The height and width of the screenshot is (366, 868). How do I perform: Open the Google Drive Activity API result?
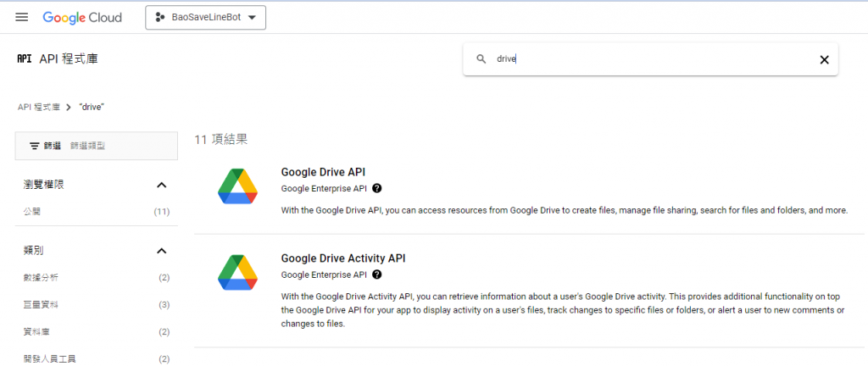[x=343, y=258]
